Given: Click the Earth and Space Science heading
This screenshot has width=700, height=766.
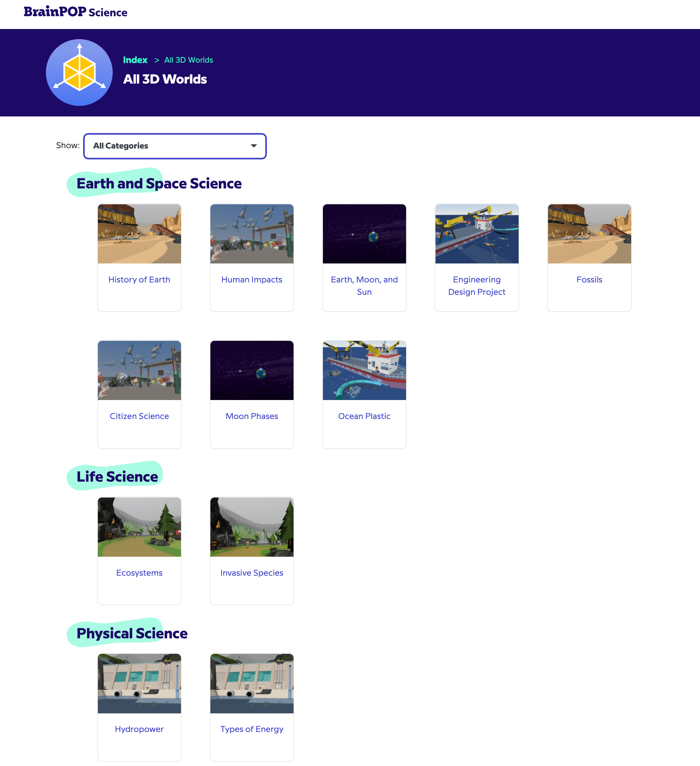Looking at the screenshot, I should click(159, 183).
